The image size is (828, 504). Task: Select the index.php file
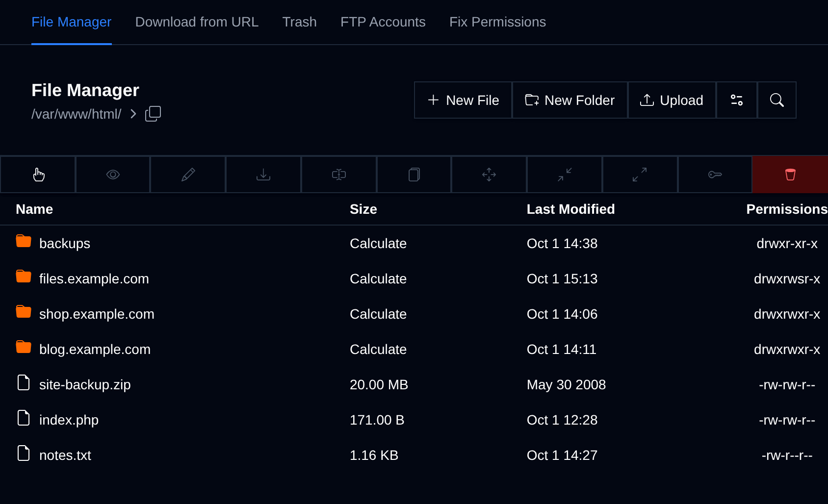[69, 420]
